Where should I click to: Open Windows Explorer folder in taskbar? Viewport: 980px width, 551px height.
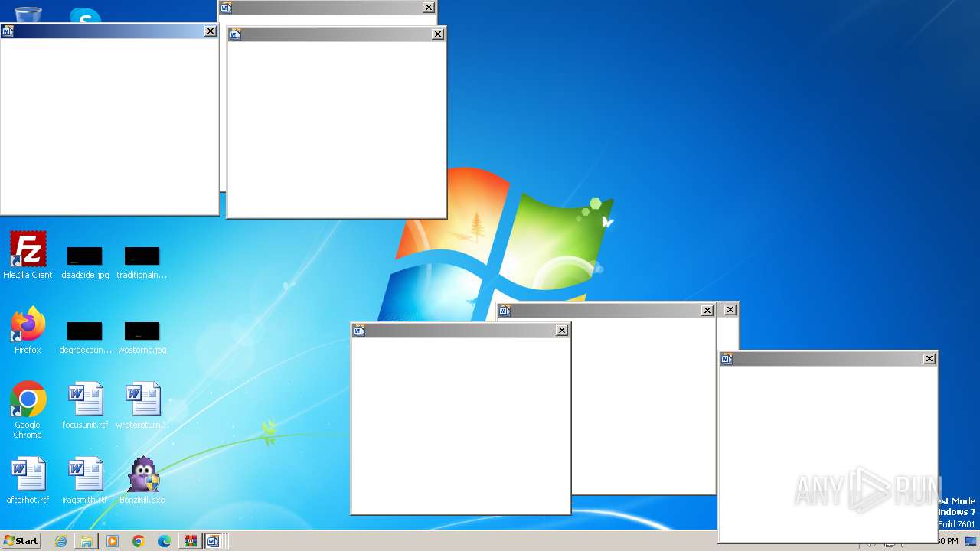[87, 541]
